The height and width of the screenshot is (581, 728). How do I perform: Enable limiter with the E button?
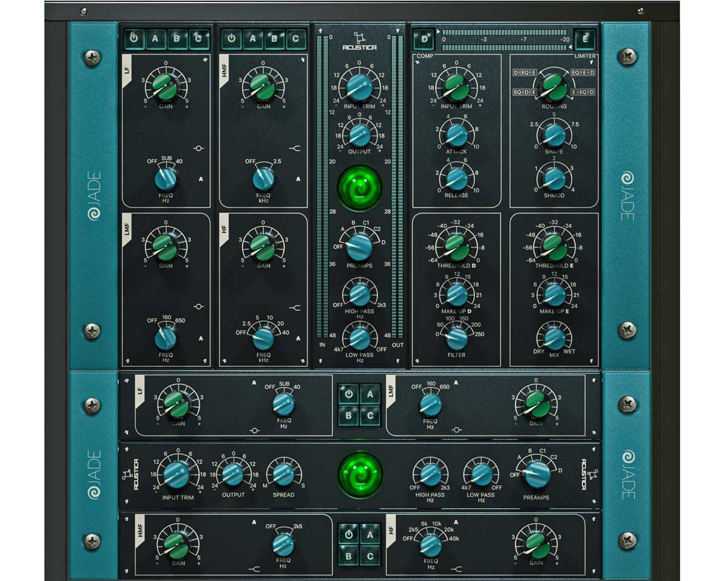click(x=585, y=40)
